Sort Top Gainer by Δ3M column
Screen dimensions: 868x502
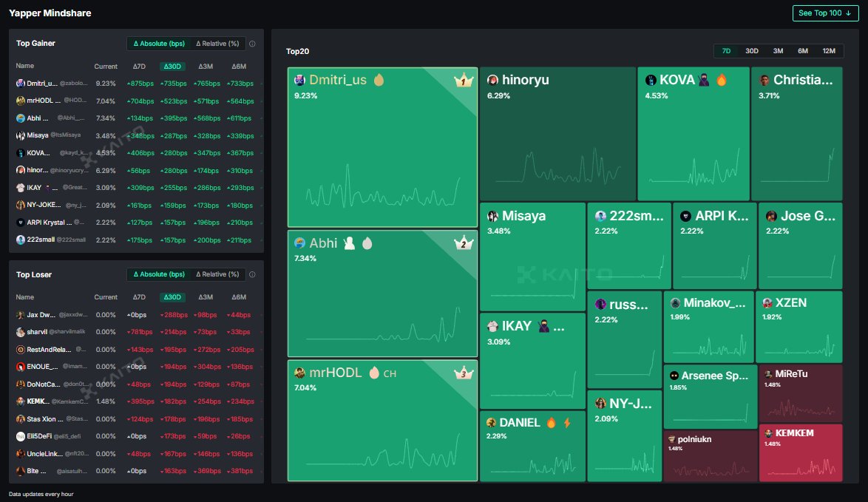206,67
